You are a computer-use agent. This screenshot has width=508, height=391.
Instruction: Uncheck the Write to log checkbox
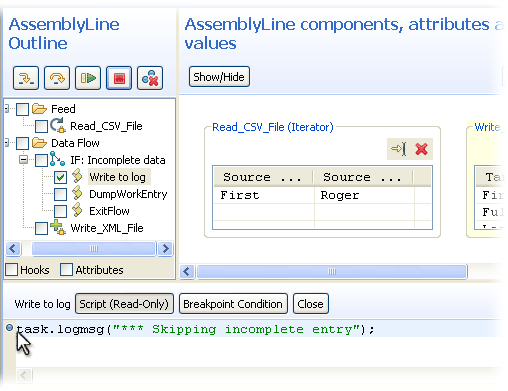tap(60, 177)
